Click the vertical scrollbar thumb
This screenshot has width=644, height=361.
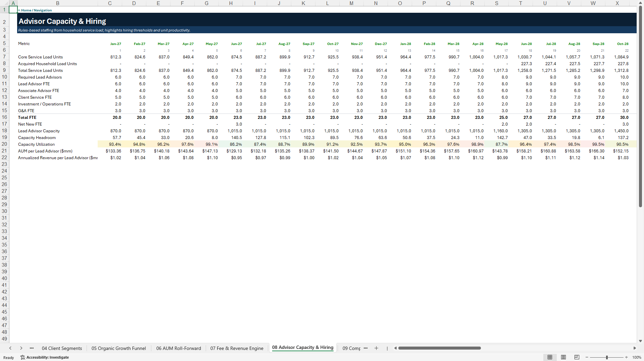tap(640, 106)
